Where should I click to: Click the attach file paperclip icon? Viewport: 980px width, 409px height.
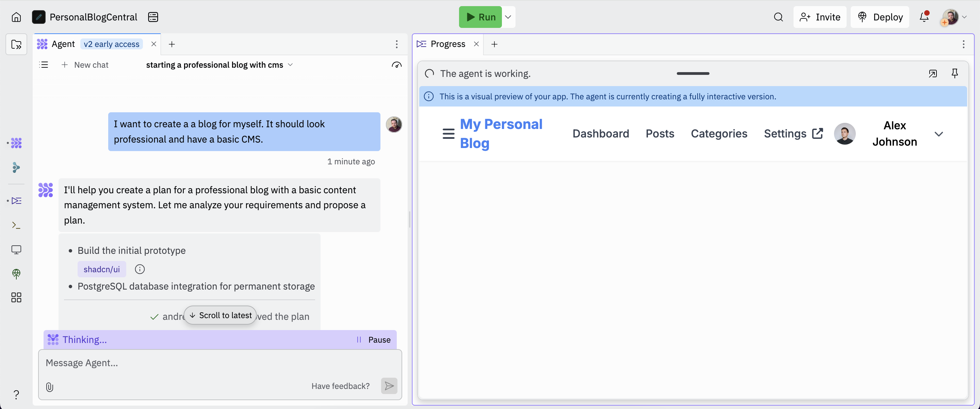49,387
